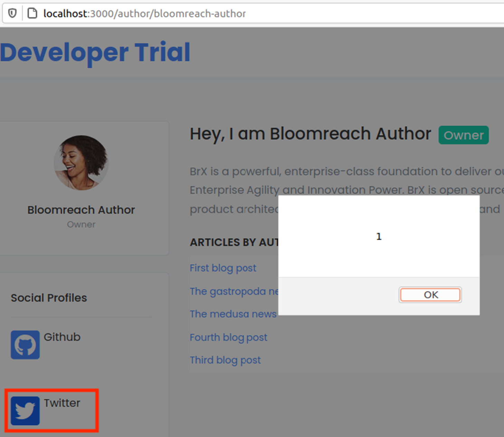Open the First blog post article
The image size is (504, 437).
[223, 268]
